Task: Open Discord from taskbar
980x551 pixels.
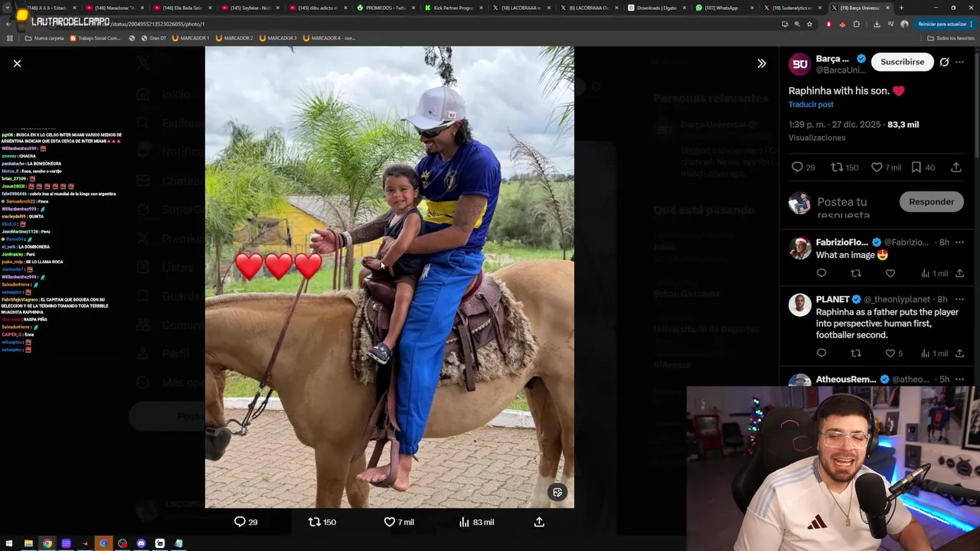Action: (141, 543)
